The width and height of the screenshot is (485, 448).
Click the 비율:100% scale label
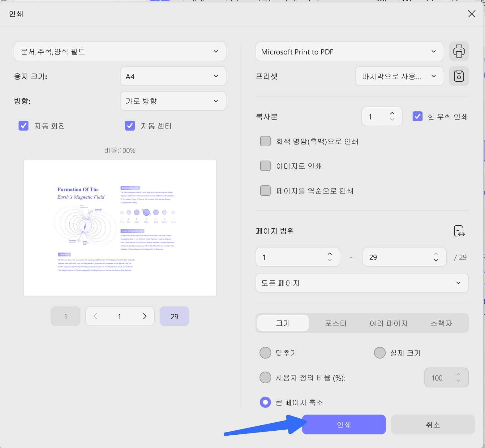coord(120,150)
